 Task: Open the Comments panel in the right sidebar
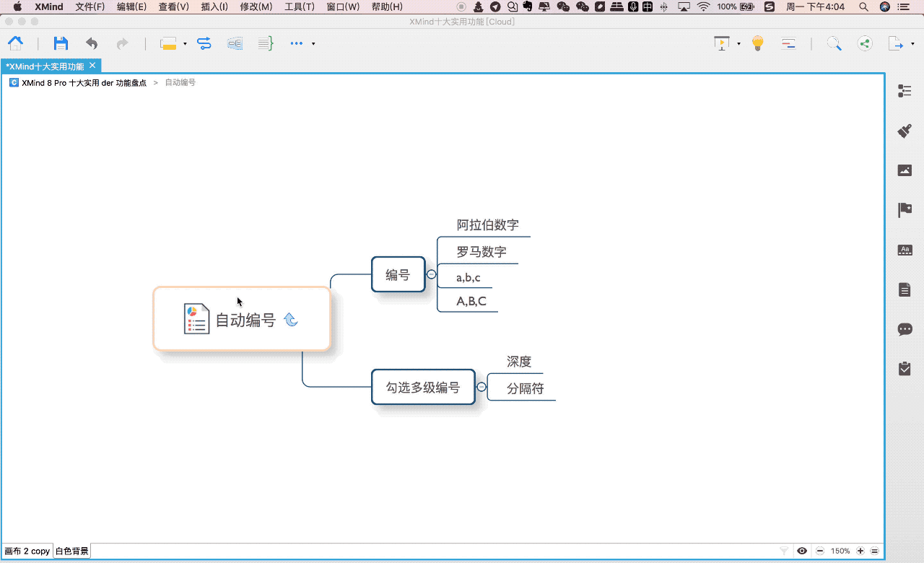905,328
